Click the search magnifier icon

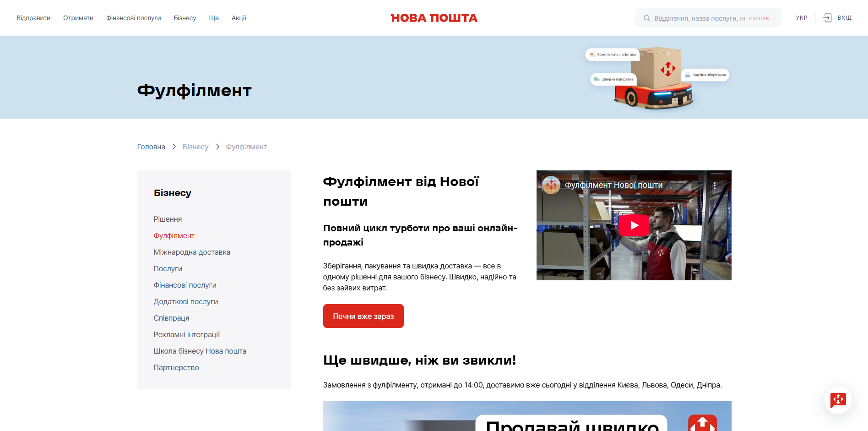(x=646, y=18)
